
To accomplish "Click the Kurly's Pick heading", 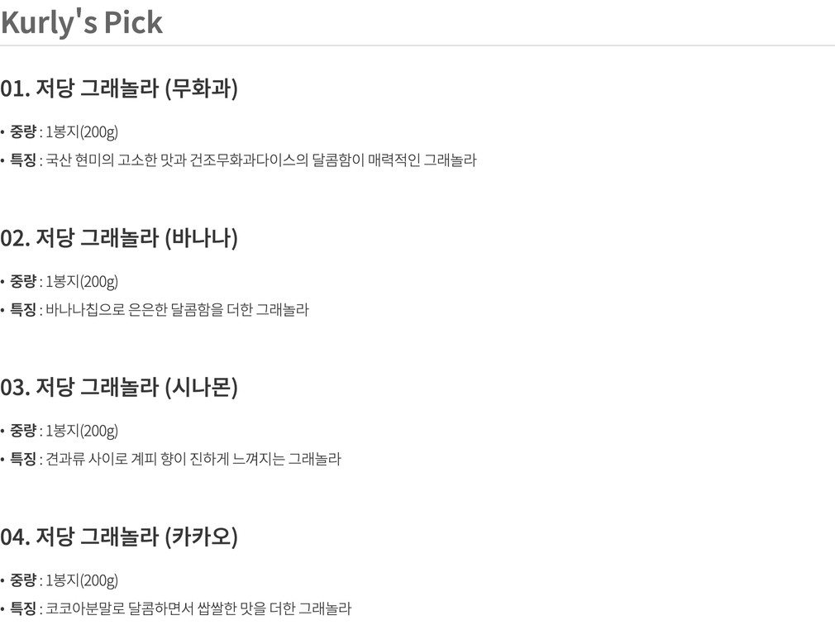I will coord(82,22).
